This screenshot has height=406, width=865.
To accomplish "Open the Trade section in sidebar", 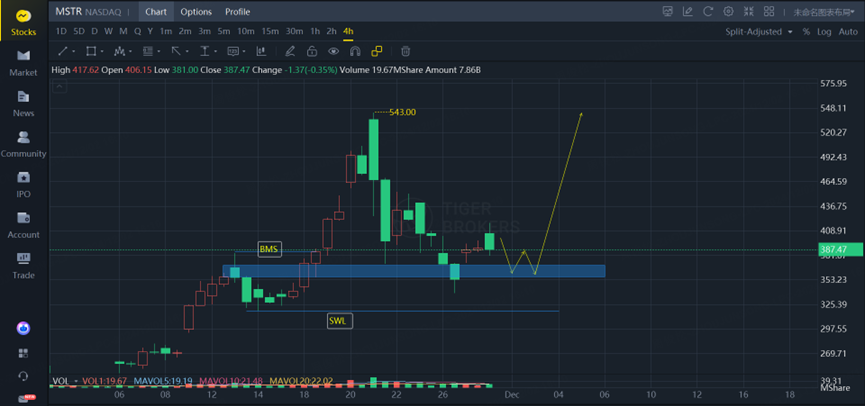I will tap(23, 266).
